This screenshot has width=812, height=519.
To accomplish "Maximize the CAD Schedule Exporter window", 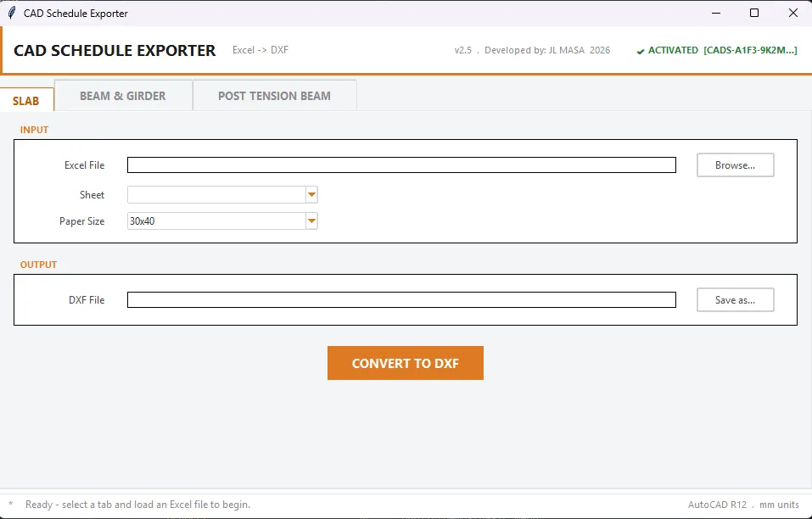I will (754, 13).
